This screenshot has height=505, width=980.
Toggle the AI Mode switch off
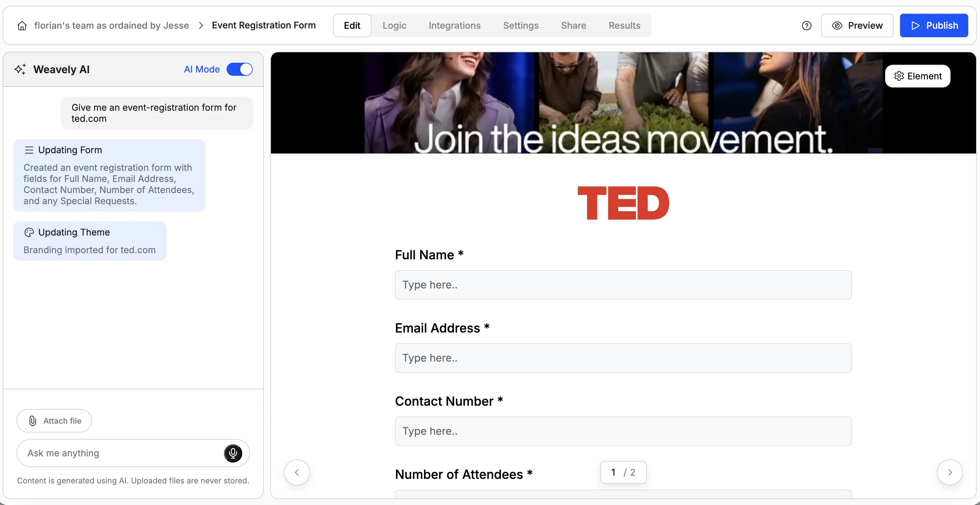point(240,69)
